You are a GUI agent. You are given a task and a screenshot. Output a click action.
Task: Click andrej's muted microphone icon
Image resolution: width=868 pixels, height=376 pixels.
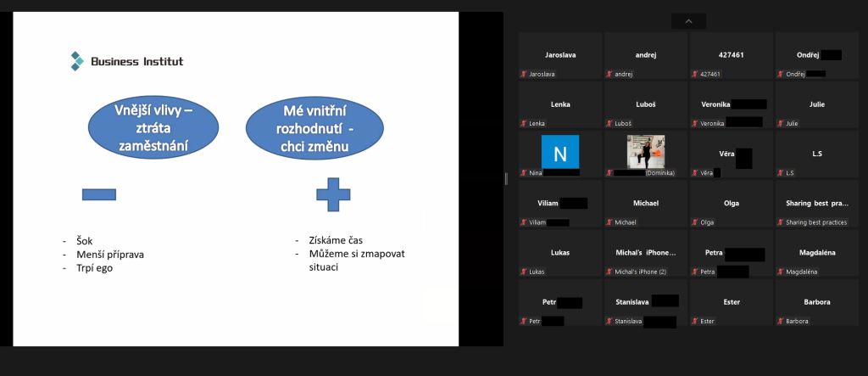(x=609, y=74)
